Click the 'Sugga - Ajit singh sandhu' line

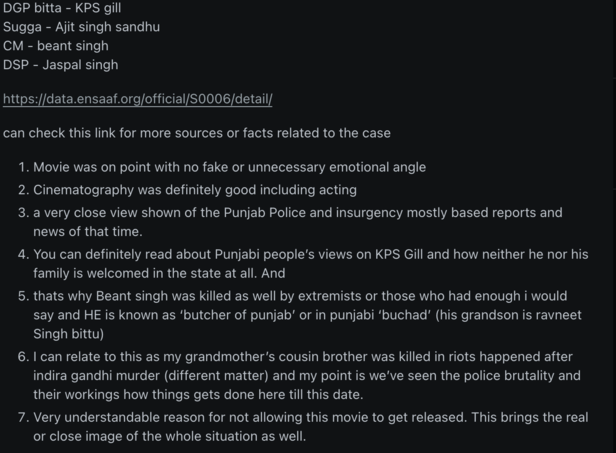[x=81, y=27]
